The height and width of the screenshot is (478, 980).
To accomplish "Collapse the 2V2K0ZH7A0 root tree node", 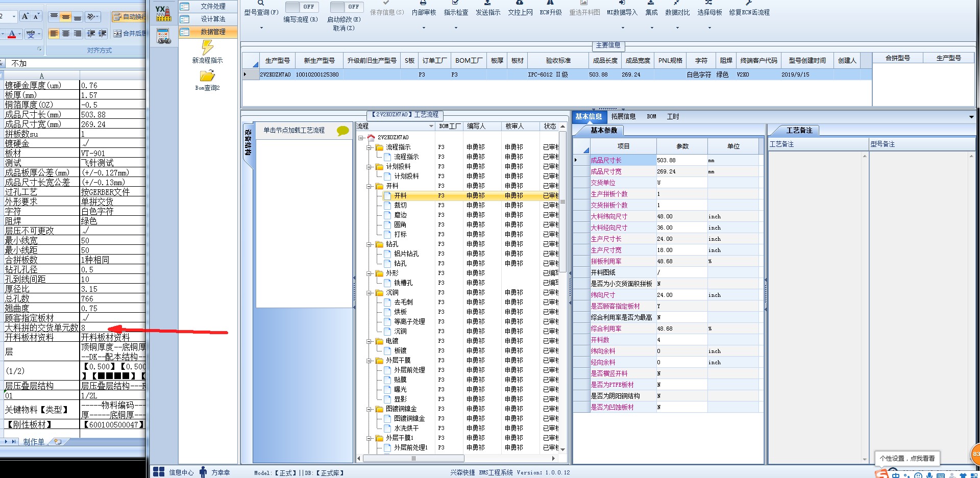I will click(361, 138).
